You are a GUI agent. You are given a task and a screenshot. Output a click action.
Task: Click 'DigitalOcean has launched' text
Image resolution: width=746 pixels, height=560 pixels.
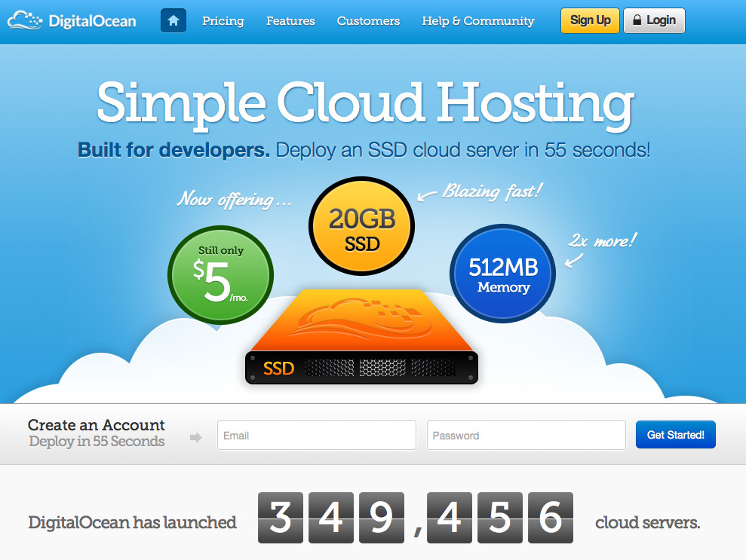132,522
